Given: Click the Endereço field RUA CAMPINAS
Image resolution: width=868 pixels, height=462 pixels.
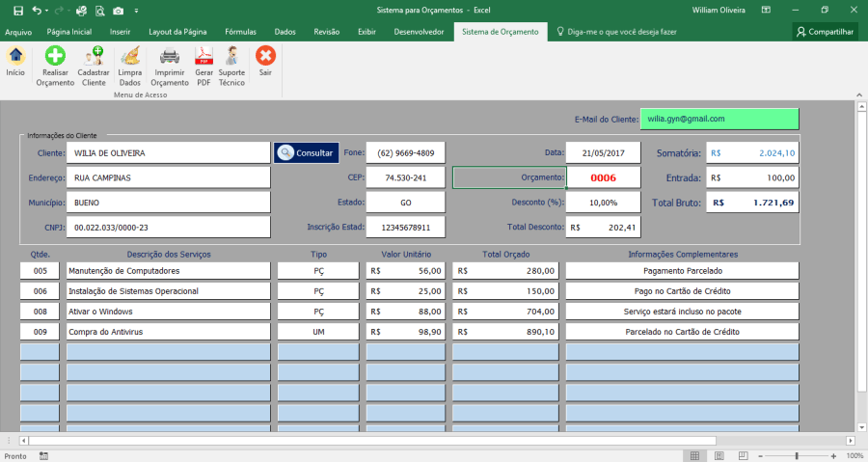Looking at the screenshot, I should (168, 177).
